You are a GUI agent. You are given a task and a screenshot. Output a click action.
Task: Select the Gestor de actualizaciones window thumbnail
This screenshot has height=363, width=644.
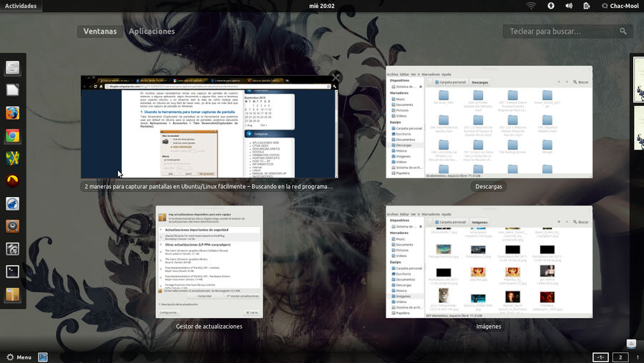click(209, 261)
